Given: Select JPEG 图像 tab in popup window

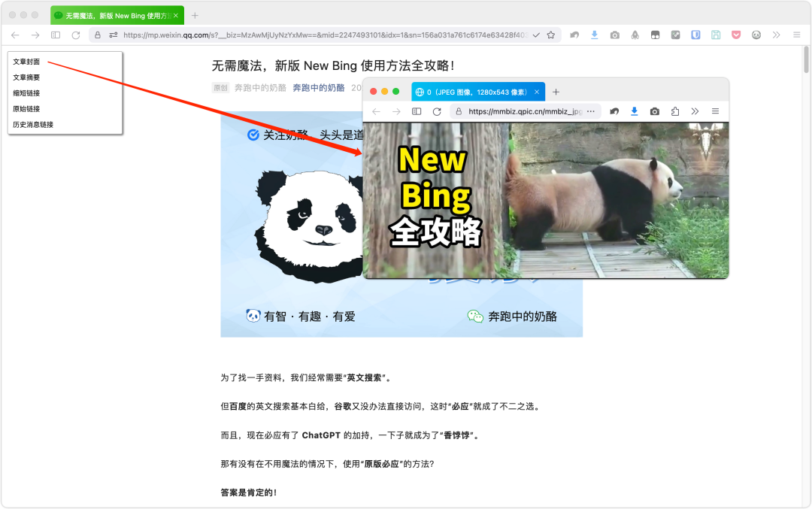Looking at the screenshot, I should click(478, 92).
